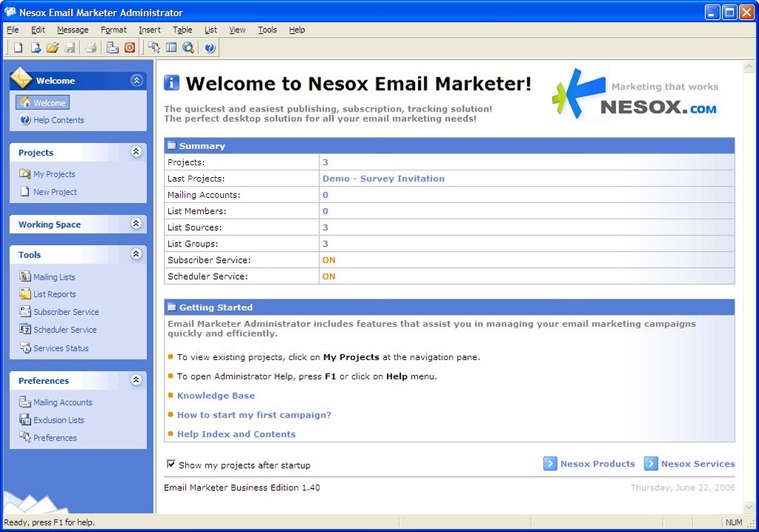Viewport: 759px width, 532px height.
Task: Click the Preferences item icon in sidebar
Action: [25, 438]
